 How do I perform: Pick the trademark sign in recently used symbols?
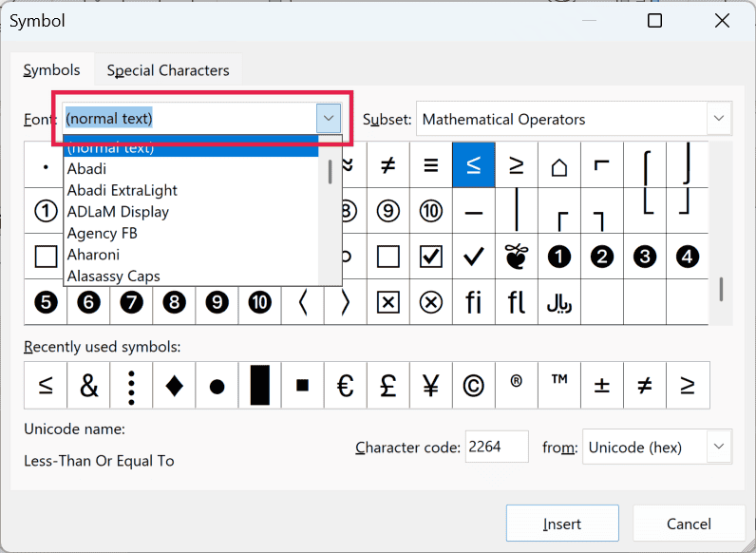click(x=559, y=385)
